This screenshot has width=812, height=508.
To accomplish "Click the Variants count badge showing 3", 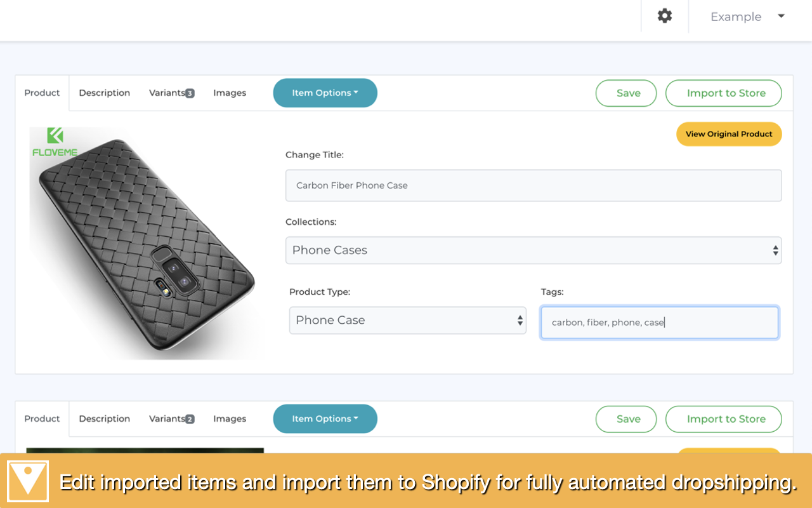I will click(x=189, y=93).
